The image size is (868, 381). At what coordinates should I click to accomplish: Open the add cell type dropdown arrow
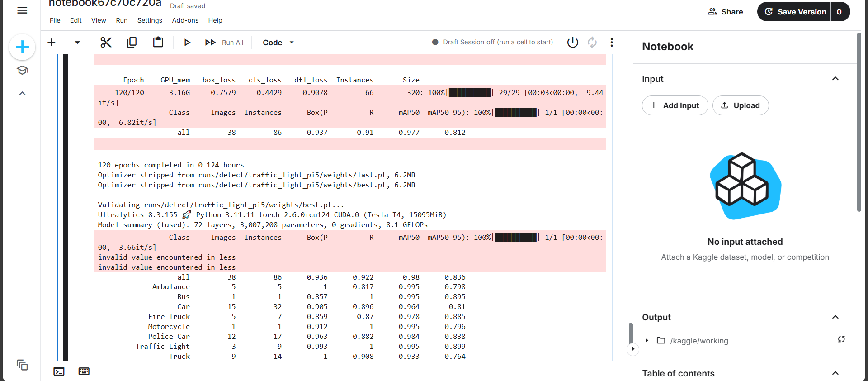pyautogui.click(x=77, y=43)
